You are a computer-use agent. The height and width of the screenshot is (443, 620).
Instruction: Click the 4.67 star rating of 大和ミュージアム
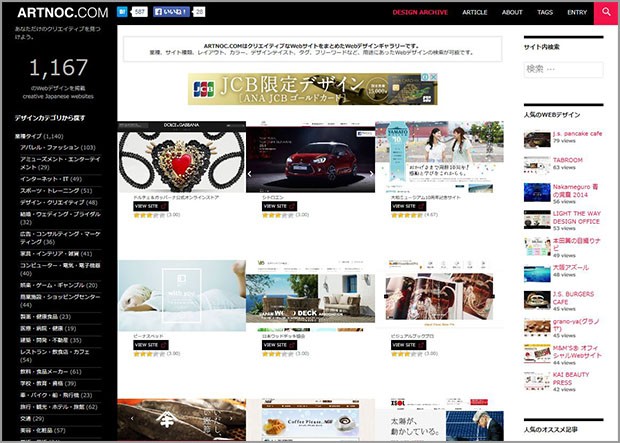[407, 216]
